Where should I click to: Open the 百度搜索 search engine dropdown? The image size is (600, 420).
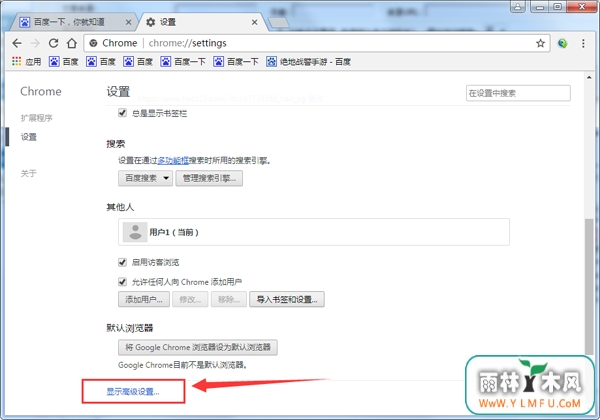point(145,178)
